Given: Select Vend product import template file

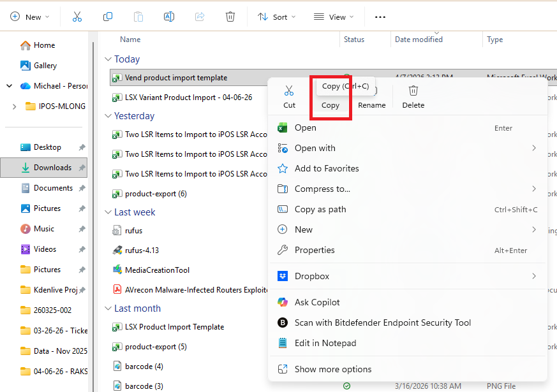Looking at the screenshot, I should click(x=176, y=78).
